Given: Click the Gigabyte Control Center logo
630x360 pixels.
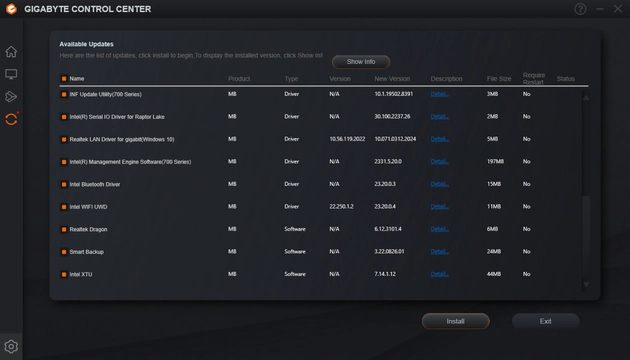Looking at the screenshot, I should (x=11, y=9).
